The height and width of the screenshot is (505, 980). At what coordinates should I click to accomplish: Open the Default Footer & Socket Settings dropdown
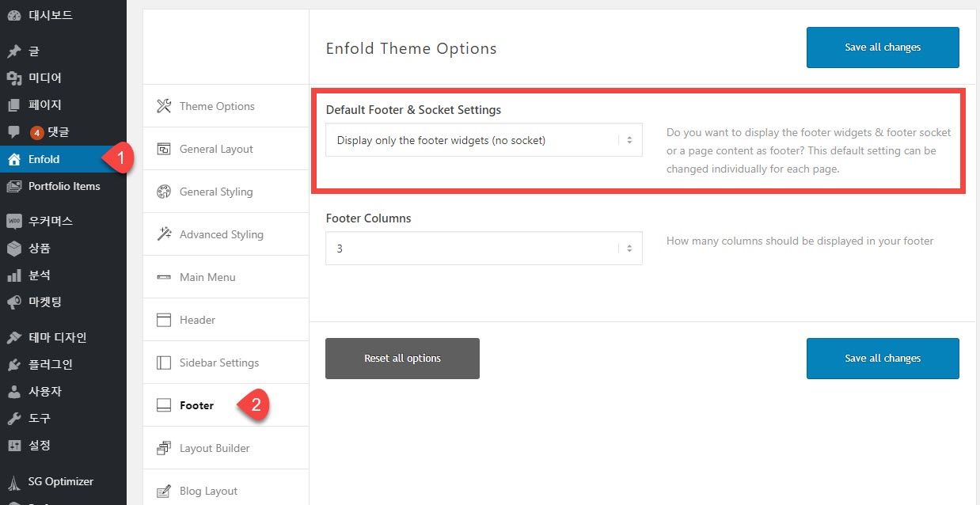click(484, 140)
